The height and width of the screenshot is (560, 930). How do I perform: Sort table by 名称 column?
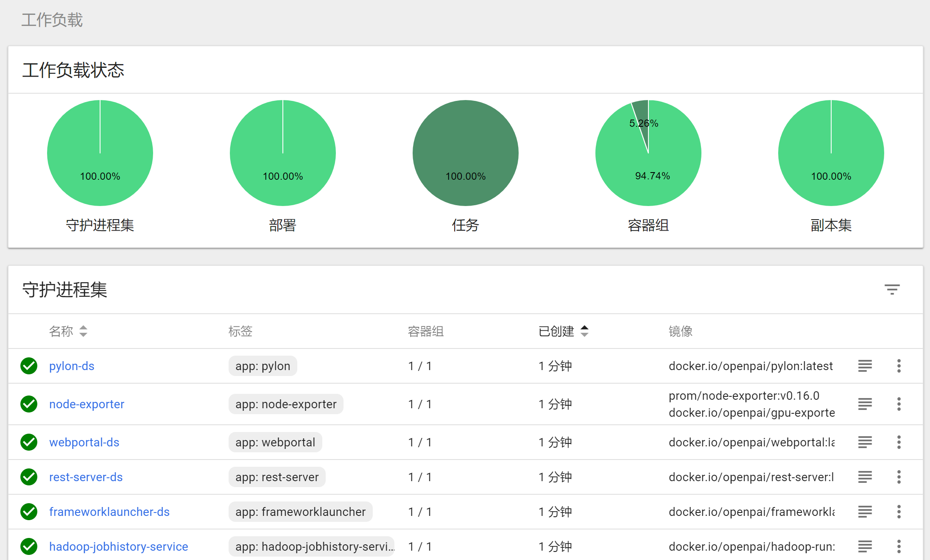pyautogui.click(x=68, y=331)
